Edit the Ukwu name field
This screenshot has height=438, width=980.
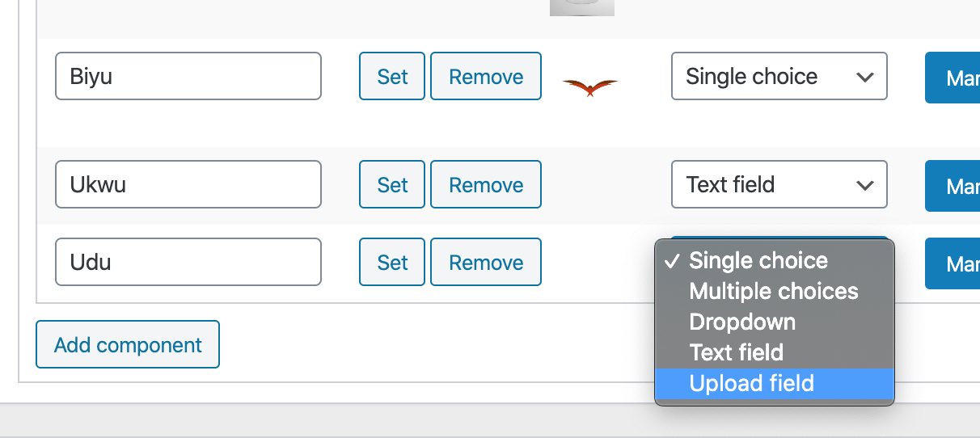[188, 184]
